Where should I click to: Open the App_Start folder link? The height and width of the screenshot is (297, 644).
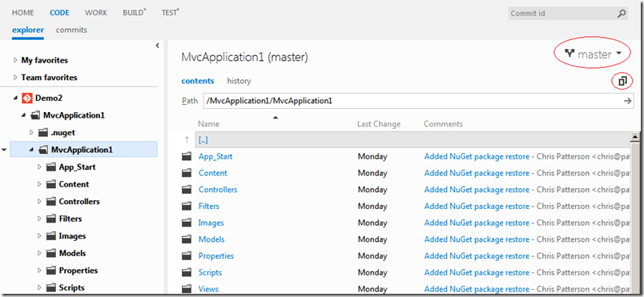(215, 156)
